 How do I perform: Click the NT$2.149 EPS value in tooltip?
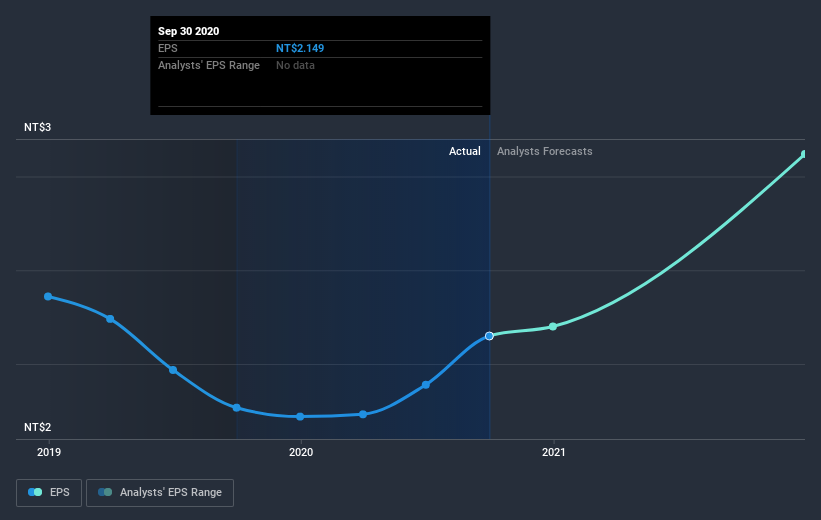(x=300, y=48)
